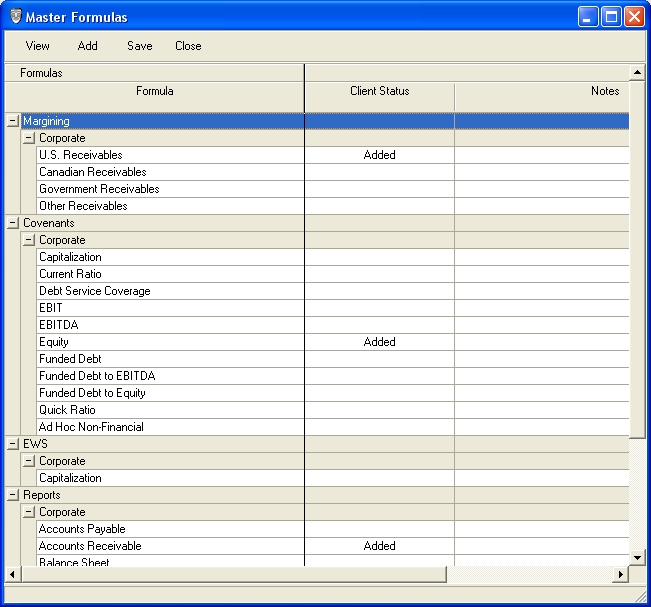The height and width of the screenshot is (607, 651).
Task: Minimize the Master Formulas window
Action: [587, 17]
